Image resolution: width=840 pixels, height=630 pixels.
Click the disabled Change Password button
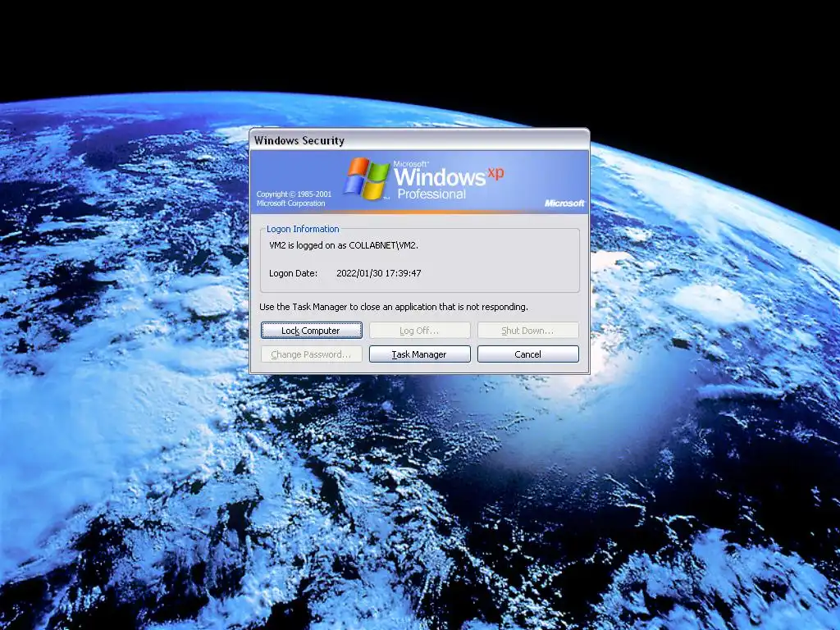click(x=311, y=354)
